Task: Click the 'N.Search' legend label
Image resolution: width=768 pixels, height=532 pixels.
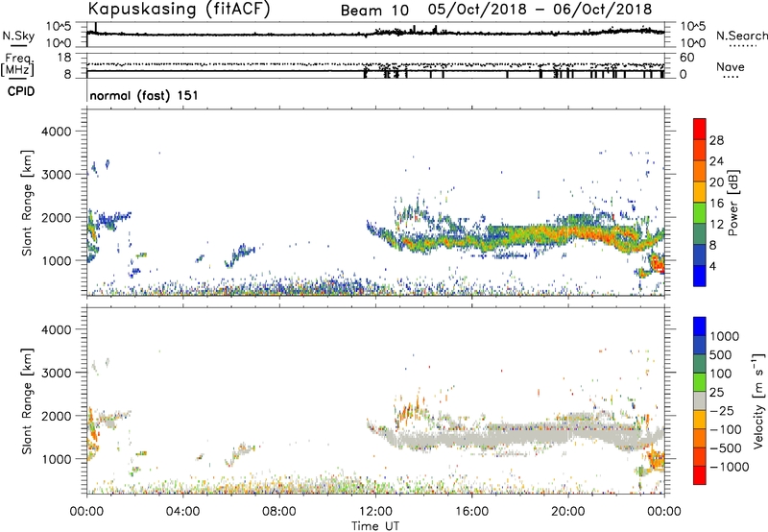Action: pos(741,36)
